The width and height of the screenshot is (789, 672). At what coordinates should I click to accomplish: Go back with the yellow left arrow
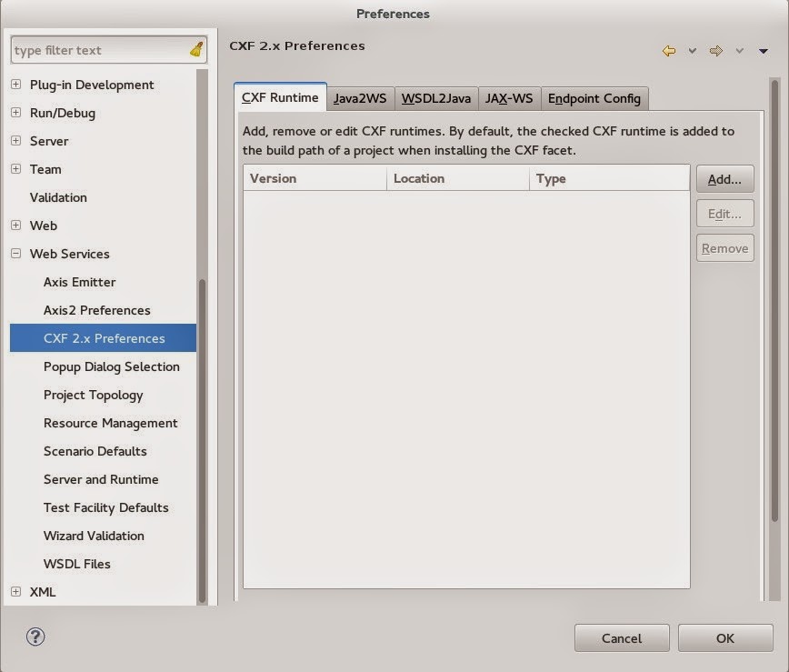coord(669,51)
